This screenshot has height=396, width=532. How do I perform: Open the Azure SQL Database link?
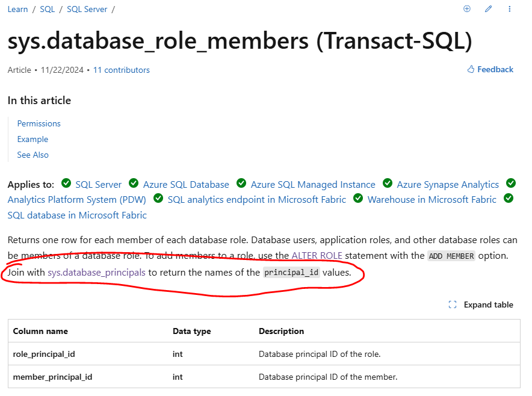coord(186,184)
